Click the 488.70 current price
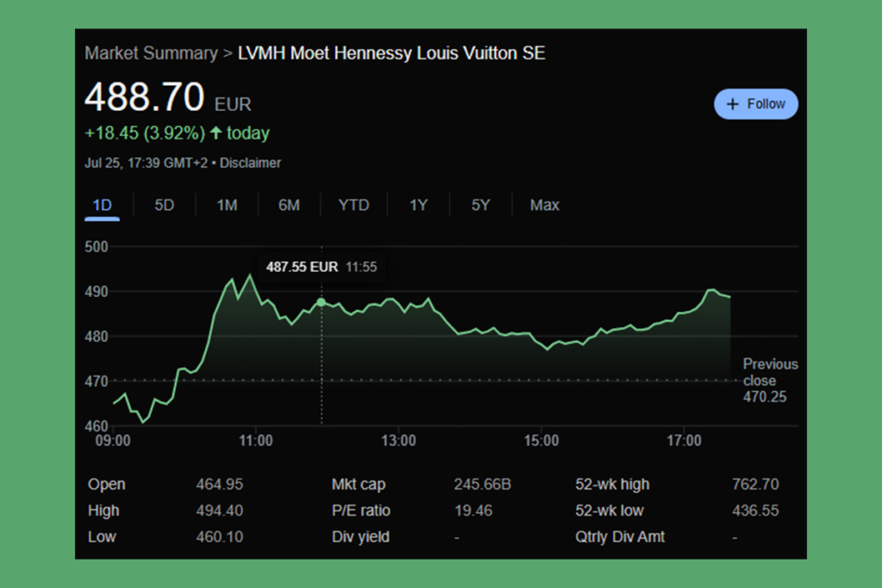Viewport: 882px width, 588px height. 144,97
